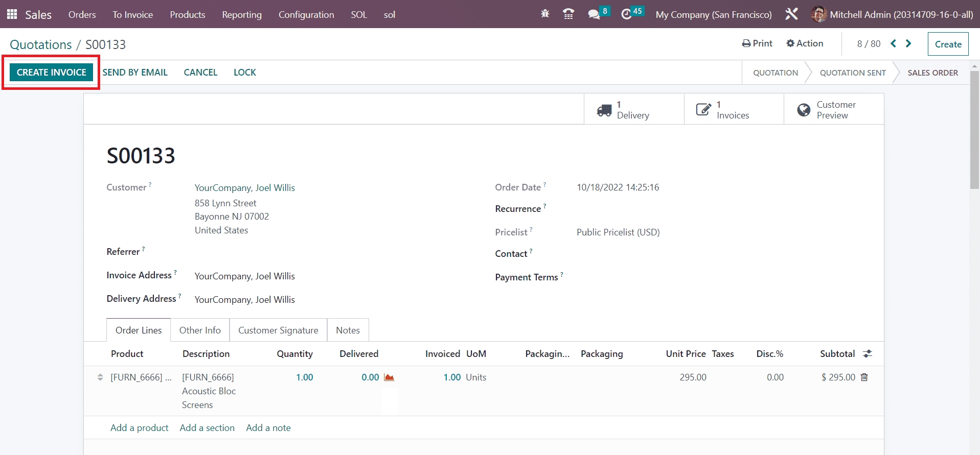
Task: Open the apps grid menu icon
Action: click(x=12, y=14)
